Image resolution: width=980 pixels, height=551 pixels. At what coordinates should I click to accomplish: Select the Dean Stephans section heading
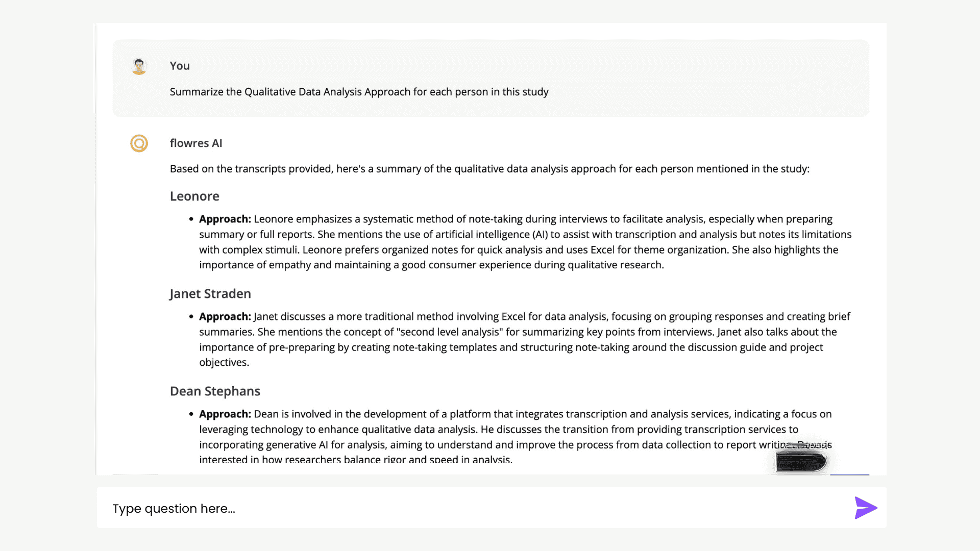click(x=215, y=391)
